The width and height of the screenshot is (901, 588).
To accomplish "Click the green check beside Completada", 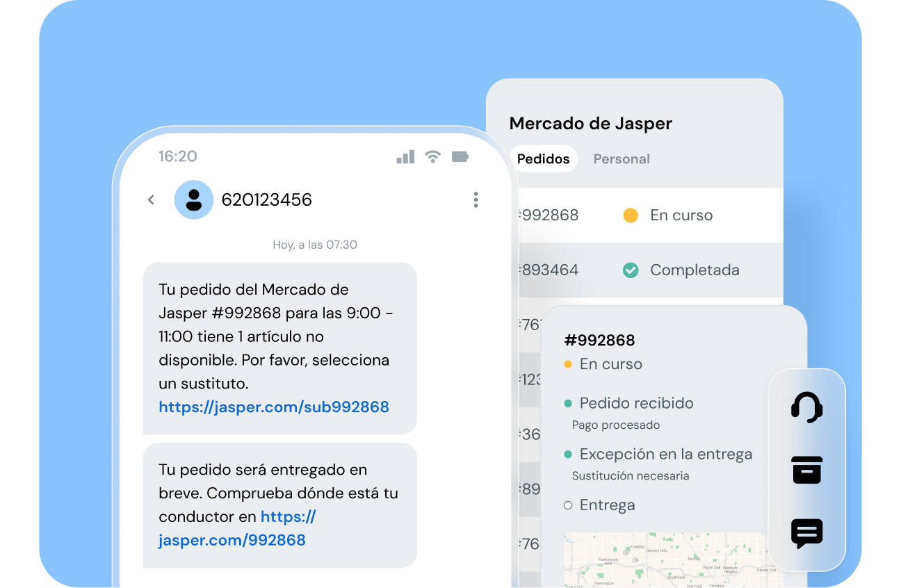I will point(631,270).
